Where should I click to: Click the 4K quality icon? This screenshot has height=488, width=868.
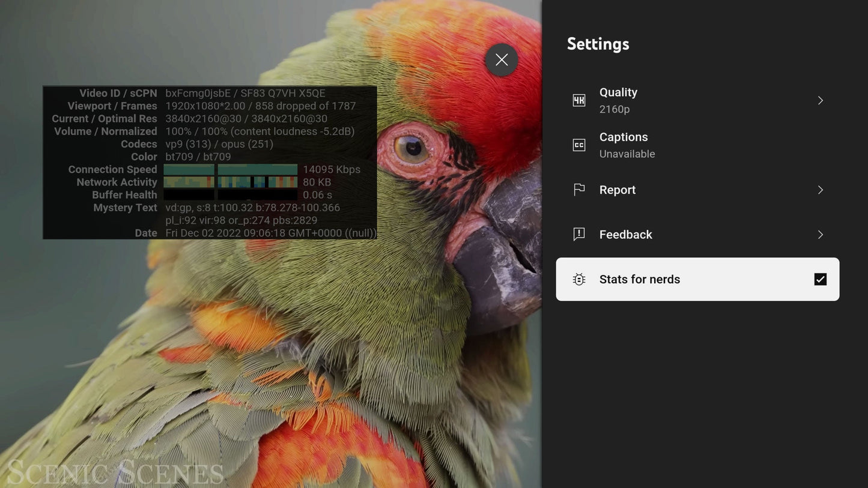coord(579,100)
